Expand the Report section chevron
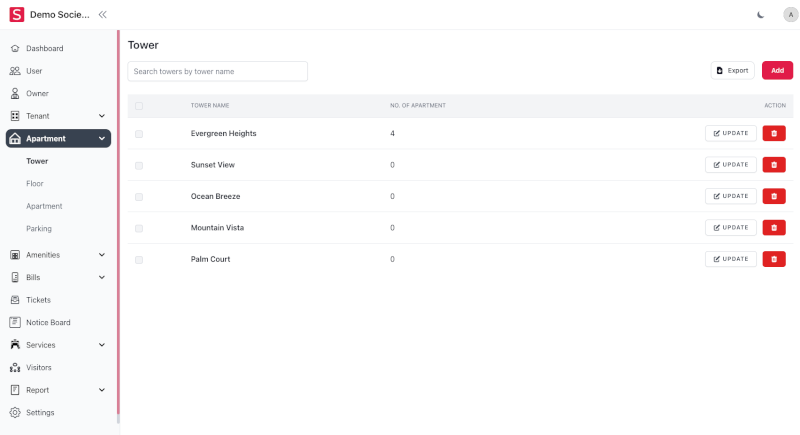Viewport: 800px width, 435px height. click(102, 390)
